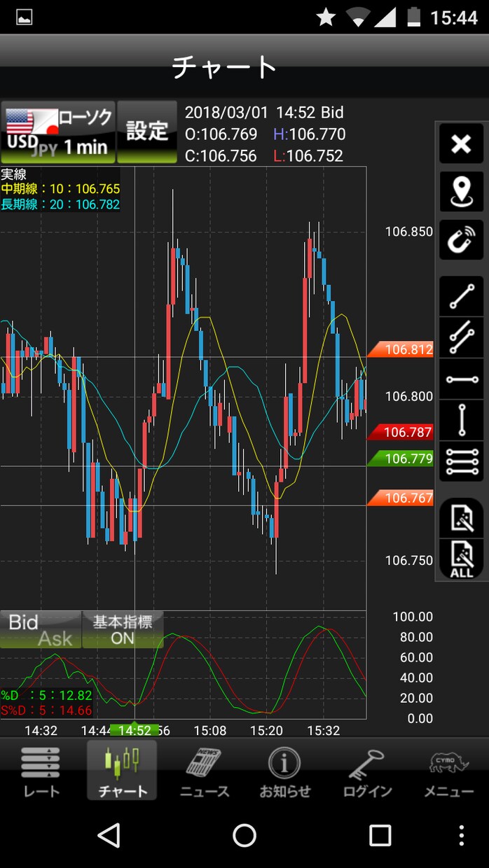Tap the green 106.779 price label
Screen dimensions: 489x868
tap(401, 458)
